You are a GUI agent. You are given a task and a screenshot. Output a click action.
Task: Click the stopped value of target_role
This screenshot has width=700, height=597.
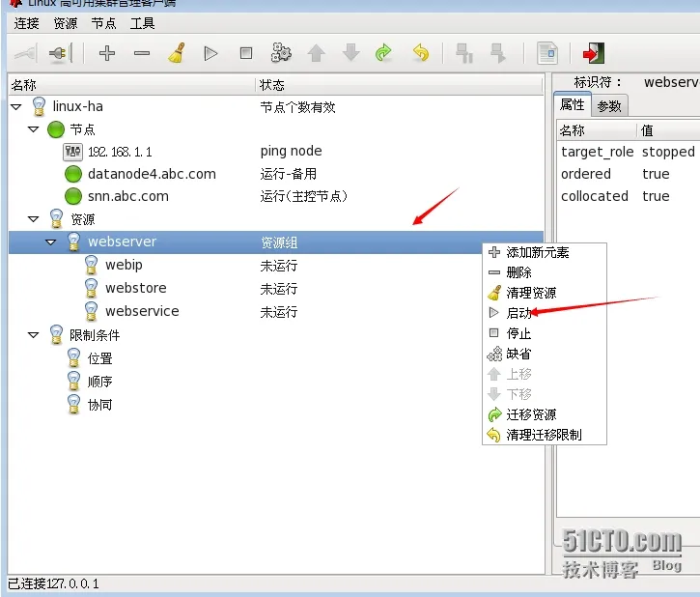(668, 152)
